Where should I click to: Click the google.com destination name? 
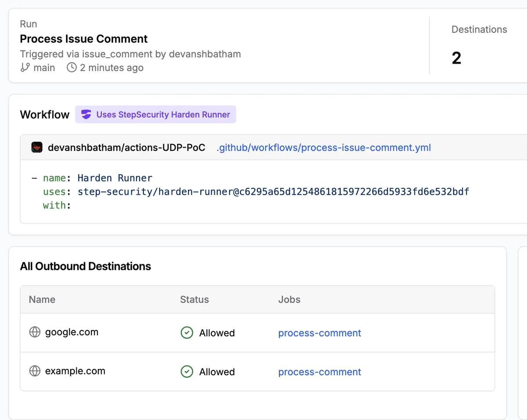[72, 332]
